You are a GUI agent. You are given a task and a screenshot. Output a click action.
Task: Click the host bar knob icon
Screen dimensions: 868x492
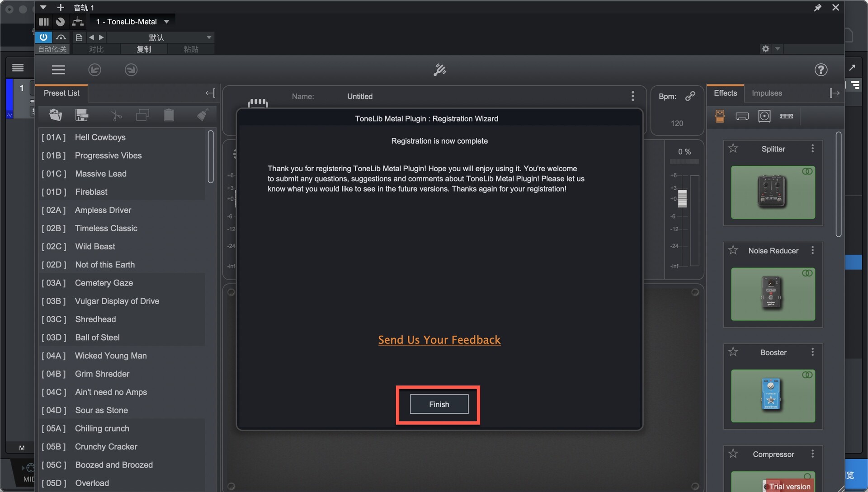click(x=60, y=21)
